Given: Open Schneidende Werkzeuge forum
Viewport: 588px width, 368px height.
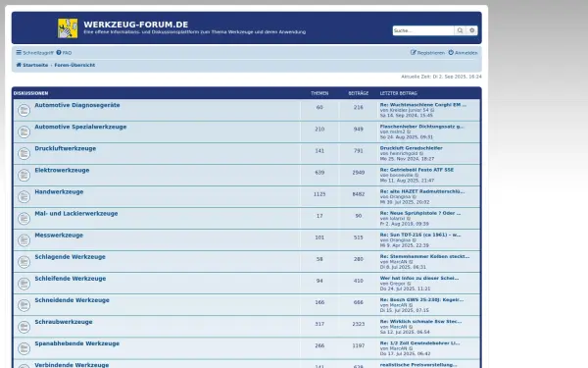Looking at the screenshot, I should tap(72, 300).
